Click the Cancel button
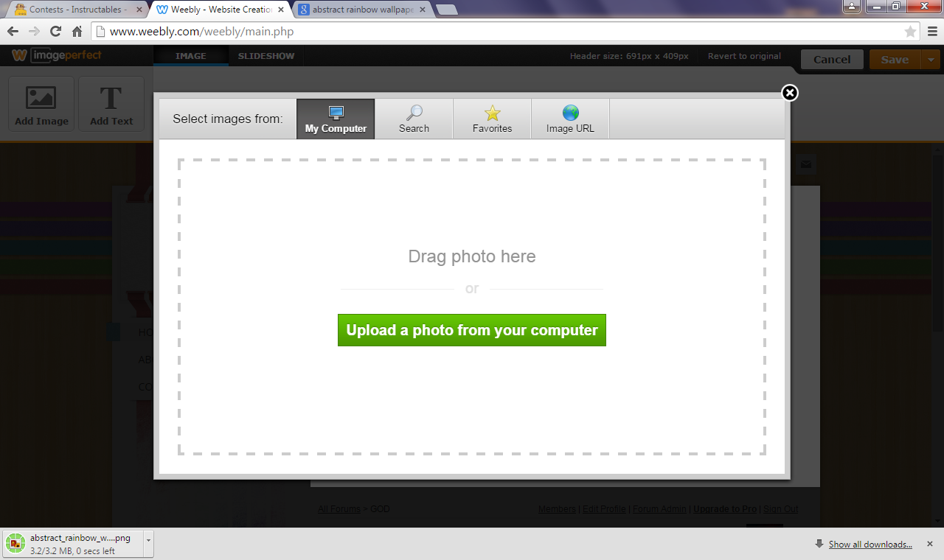Screen dimensions: 944x560 pyautogui.click(x=832, y=60)
